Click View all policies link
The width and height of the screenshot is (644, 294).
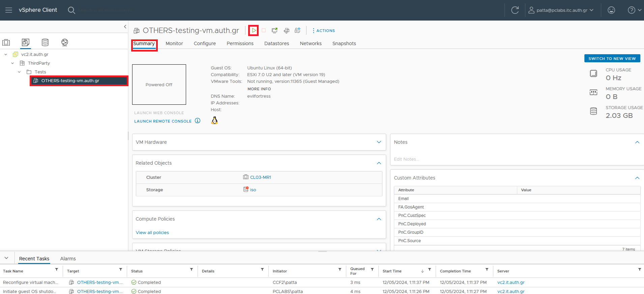click(x=152, y=233)
